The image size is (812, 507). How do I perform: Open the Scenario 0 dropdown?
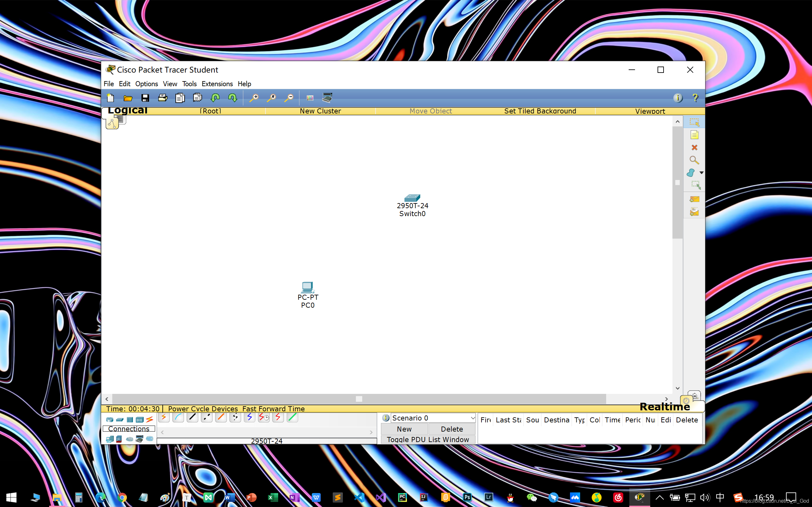pyautogui.click(x=433, y=418)
